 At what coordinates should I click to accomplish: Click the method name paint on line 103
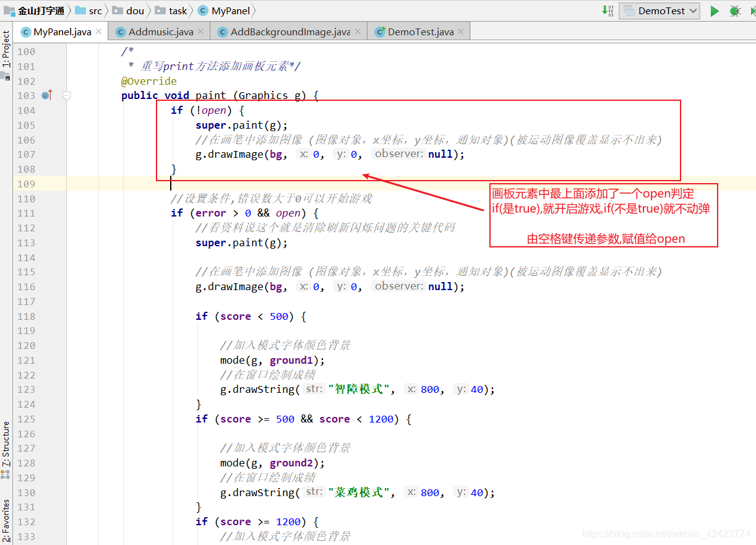tap(211, 95)
